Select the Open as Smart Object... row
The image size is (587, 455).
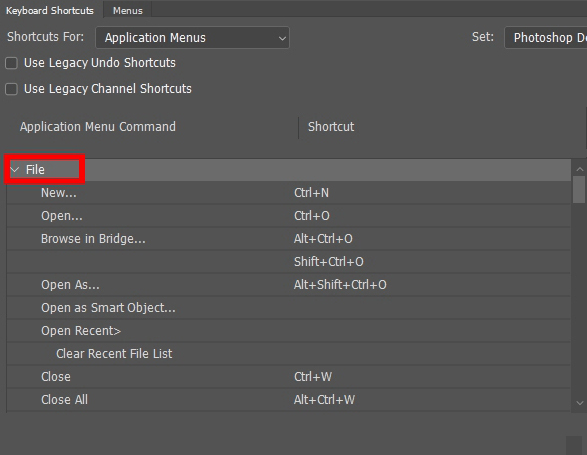(x=289, y=308)
